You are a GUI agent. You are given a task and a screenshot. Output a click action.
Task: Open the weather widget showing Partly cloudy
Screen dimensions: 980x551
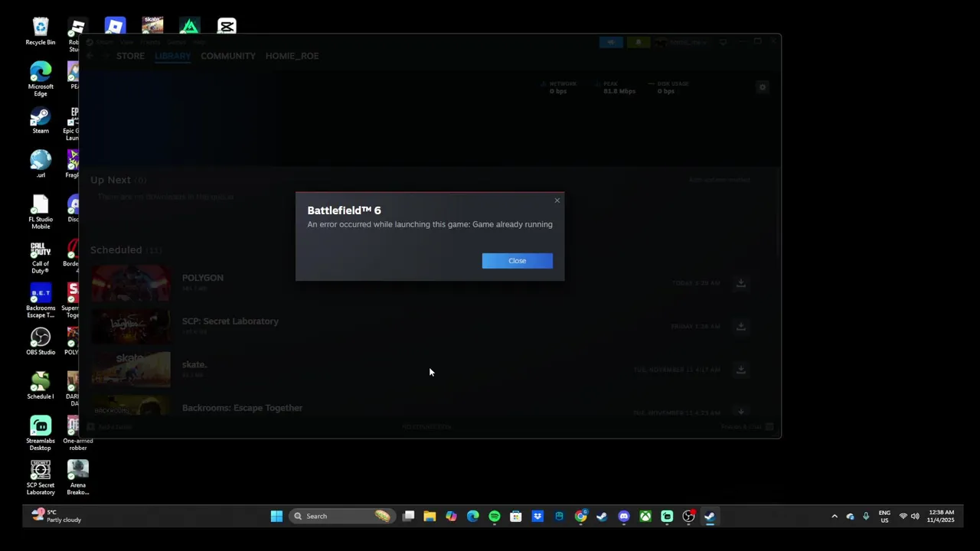tap(56, 517)
